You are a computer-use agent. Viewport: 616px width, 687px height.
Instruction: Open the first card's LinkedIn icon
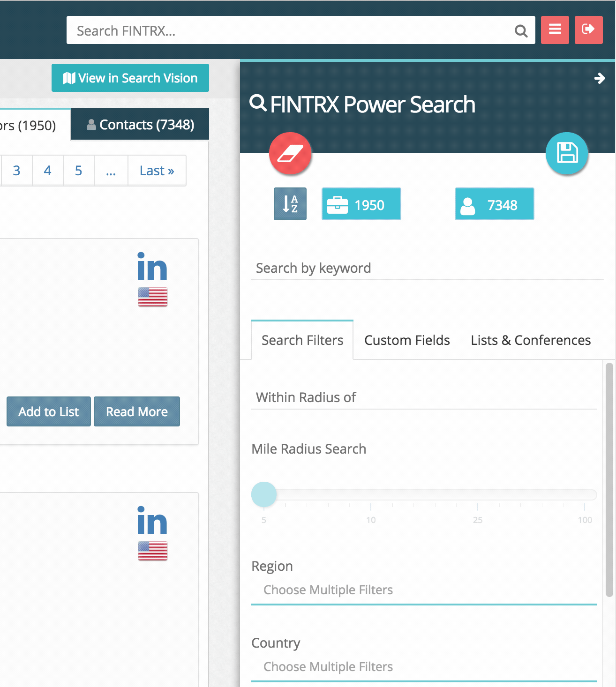pyautogui.click(x=152, y=266)
